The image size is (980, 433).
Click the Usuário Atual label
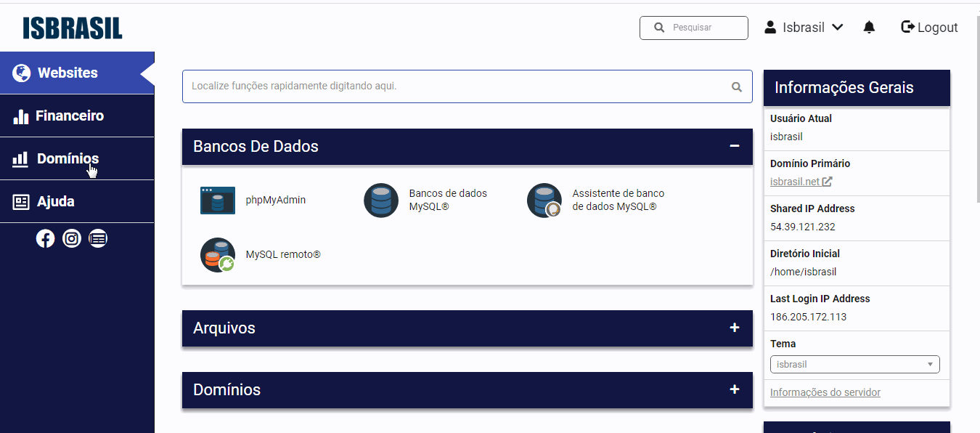tap(801, 118)
